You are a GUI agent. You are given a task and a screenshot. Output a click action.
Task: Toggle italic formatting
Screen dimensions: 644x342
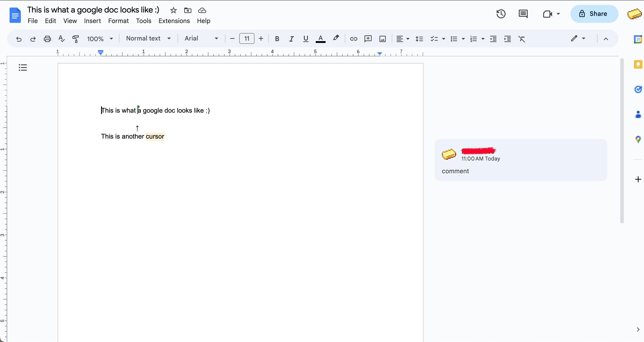pos(291,39)
